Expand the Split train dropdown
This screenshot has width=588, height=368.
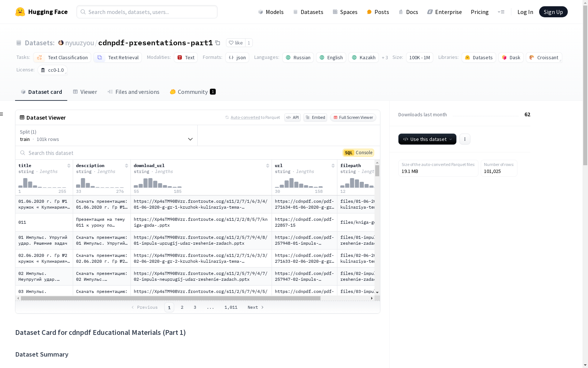(x=106, y=135)
